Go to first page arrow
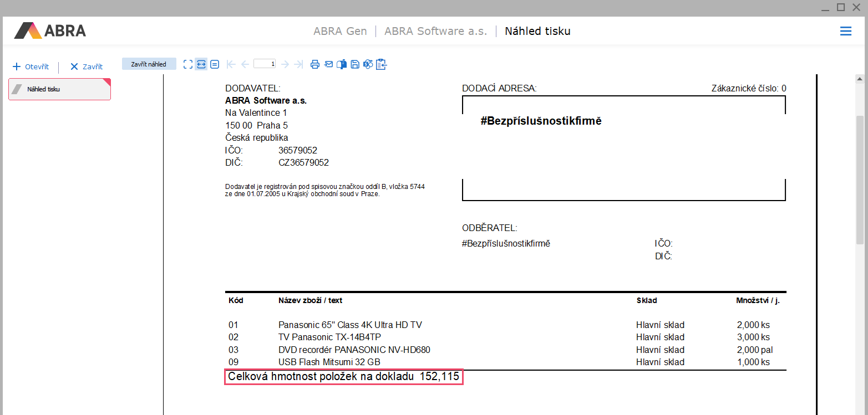 pos(231,64)
